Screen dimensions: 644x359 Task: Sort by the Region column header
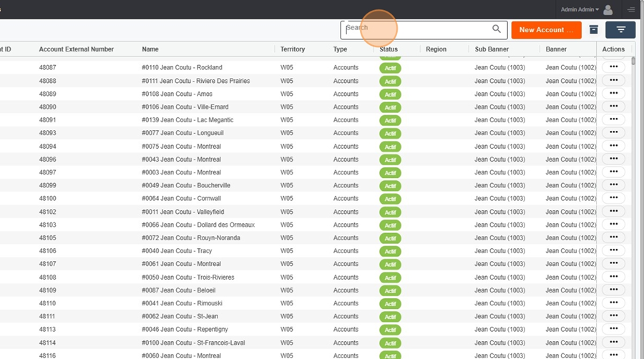[436, 49]
